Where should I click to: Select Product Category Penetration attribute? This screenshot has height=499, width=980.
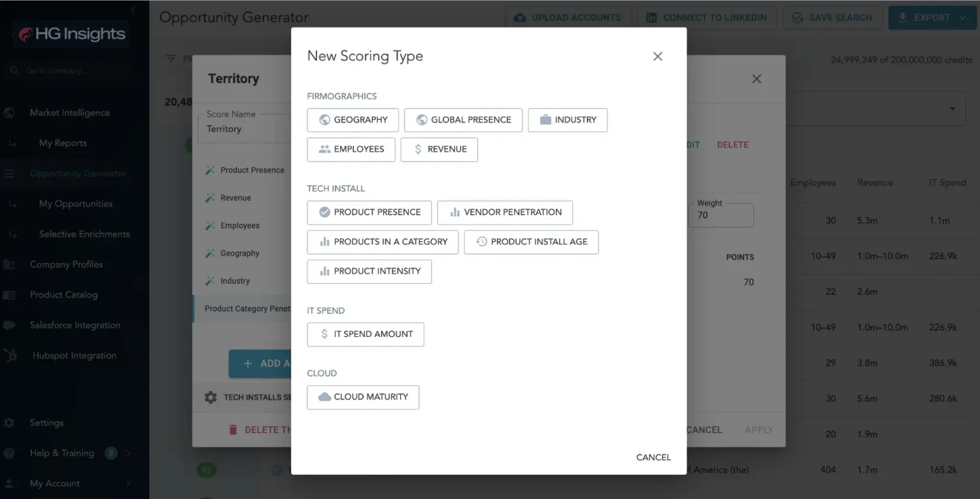pos(242,309)
